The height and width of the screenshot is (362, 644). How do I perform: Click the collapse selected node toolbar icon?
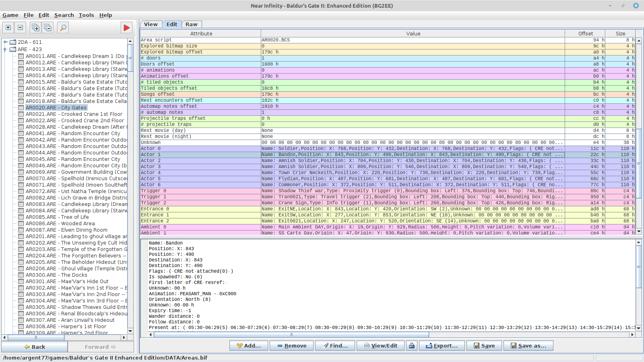[20, 27]
